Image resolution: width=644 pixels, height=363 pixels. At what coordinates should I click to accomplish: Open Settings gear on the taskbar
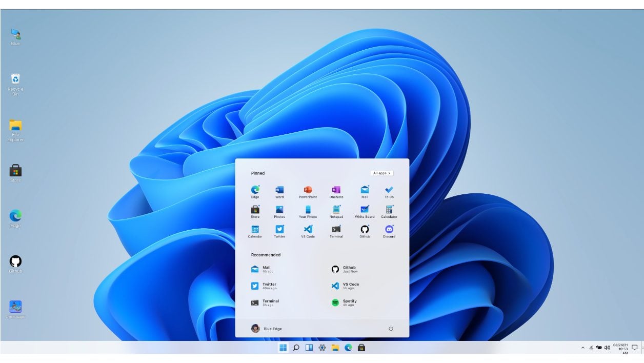tap(322, 348)
